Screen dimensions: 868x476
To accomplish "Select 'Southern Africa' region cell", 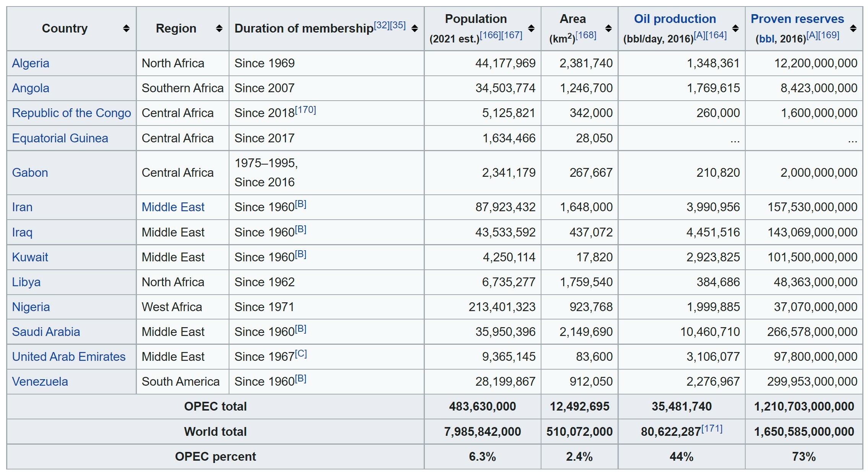I will (183, 88).
